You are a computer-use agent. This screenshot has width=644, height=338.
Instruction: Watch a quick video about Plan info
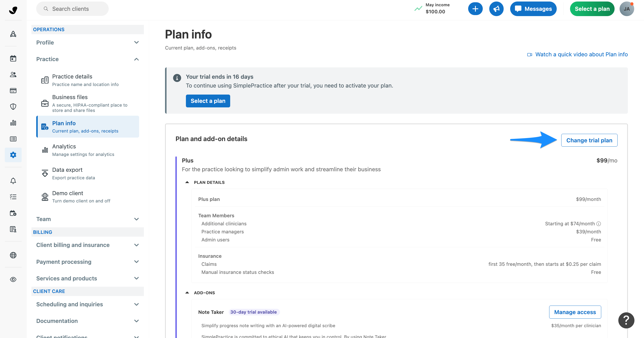click(x=578, y=54)
